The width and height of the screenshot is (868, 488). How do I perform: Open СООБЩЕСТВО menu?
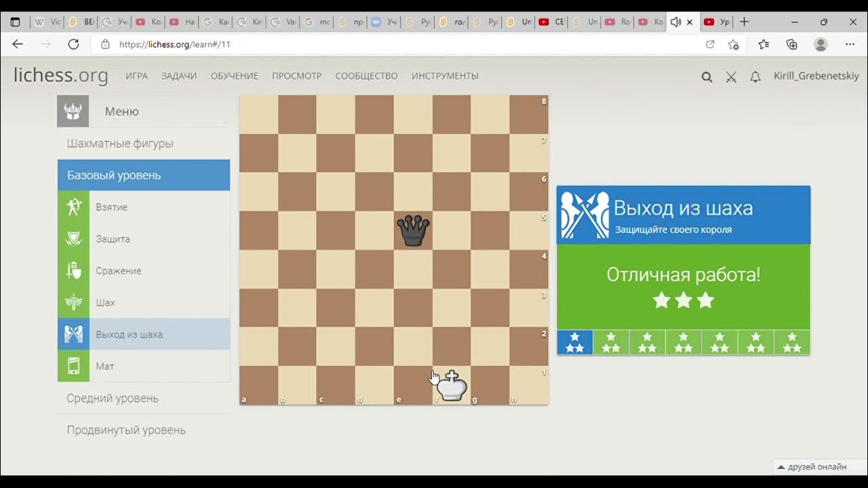(367, 76)
